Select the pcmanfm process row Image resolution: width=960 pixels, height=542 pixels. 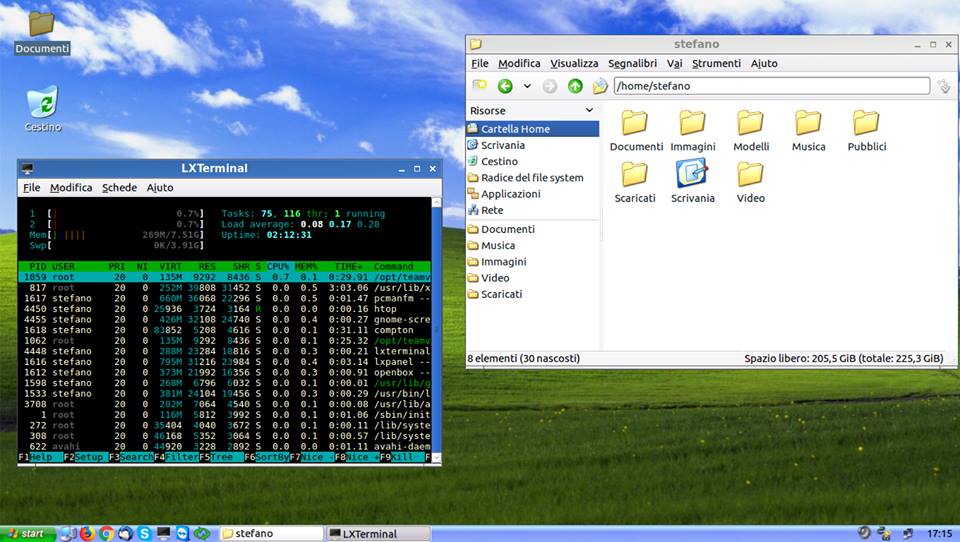pos(225,298)
